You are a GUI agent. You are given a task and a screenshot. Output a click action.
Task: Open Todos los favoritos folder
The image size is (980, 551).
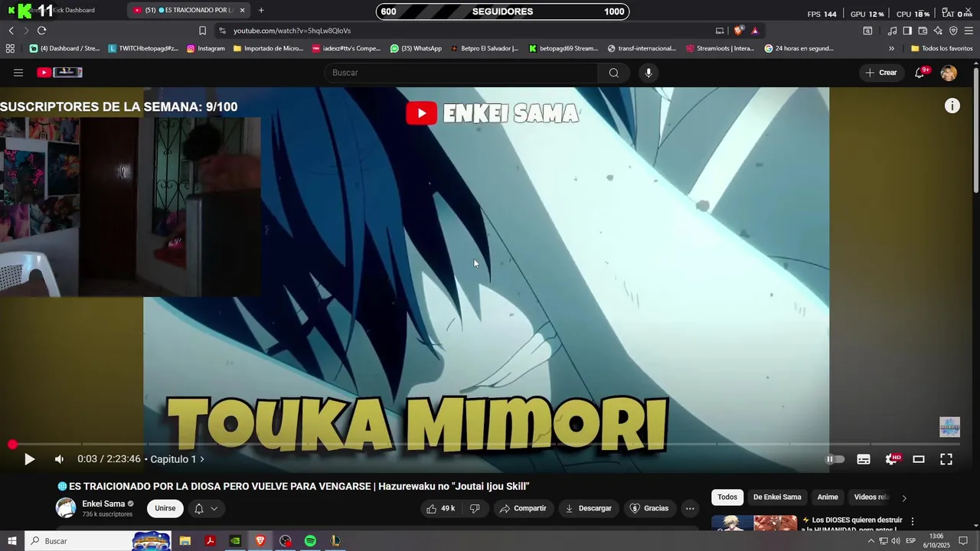point(942,48)
